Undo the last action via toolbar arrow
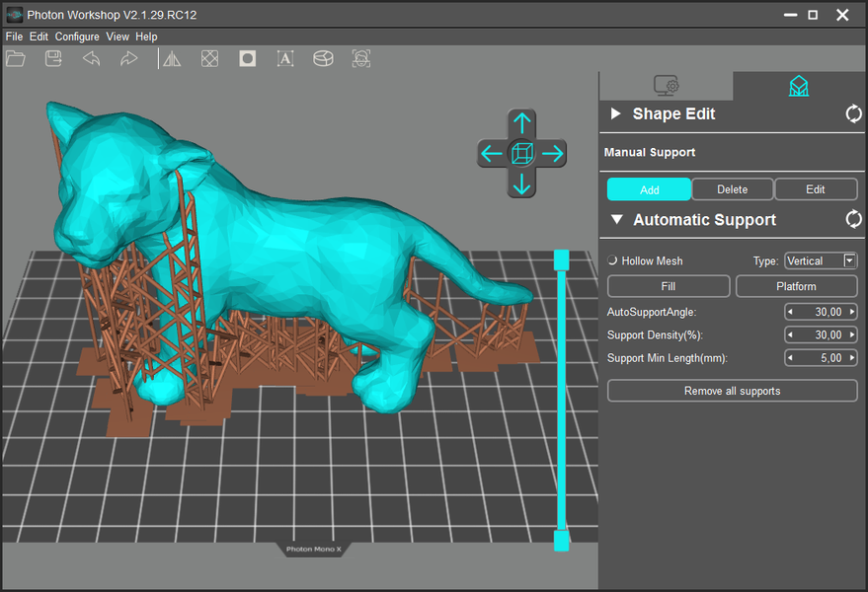 91,59
